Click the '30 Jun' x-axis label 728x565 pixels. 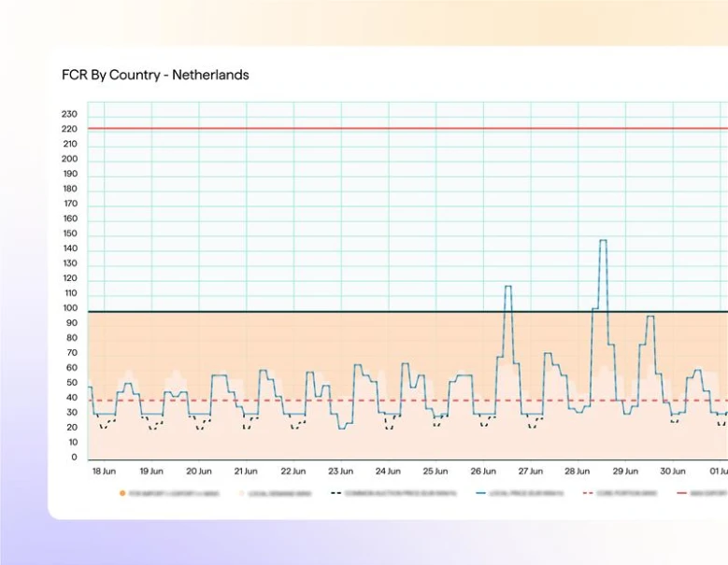(x=673, y=472)
